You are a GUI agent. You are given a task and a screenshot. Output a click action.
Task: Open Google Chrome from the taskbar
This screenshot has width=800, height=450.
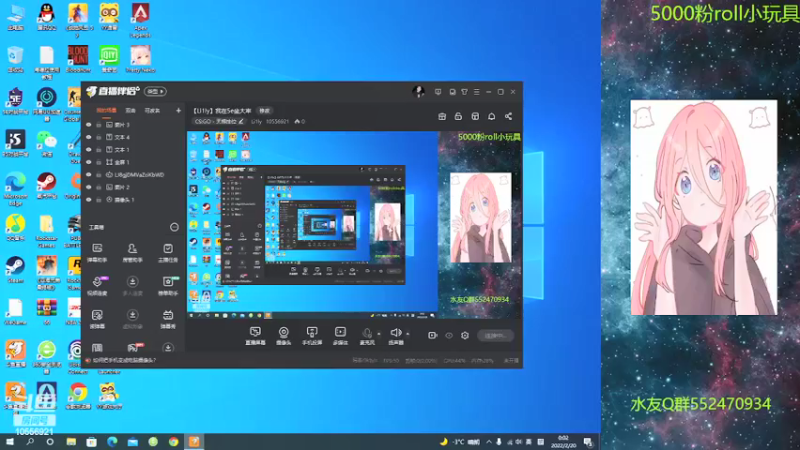[173, 442]
